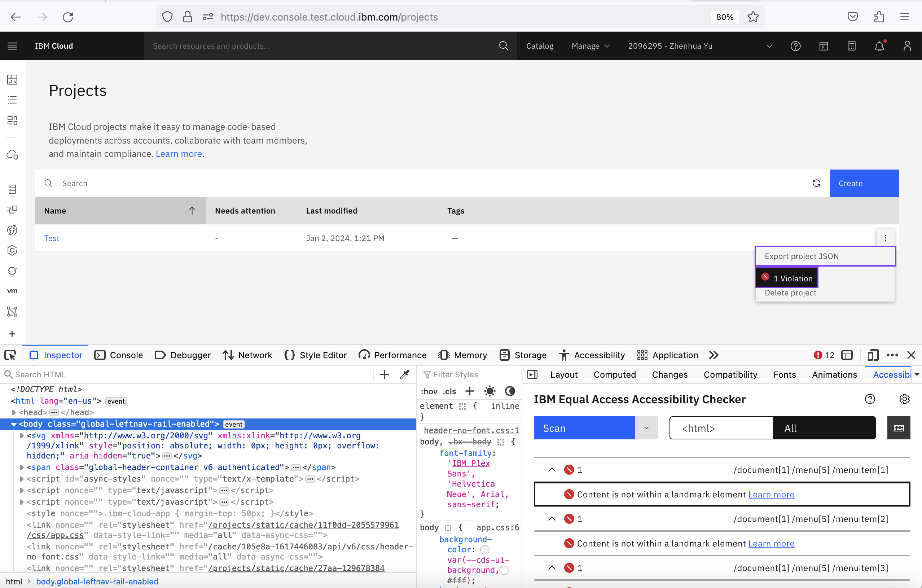Open the accessibility checker settings gear
922x588 pixels.
click(x=904, y=399)
